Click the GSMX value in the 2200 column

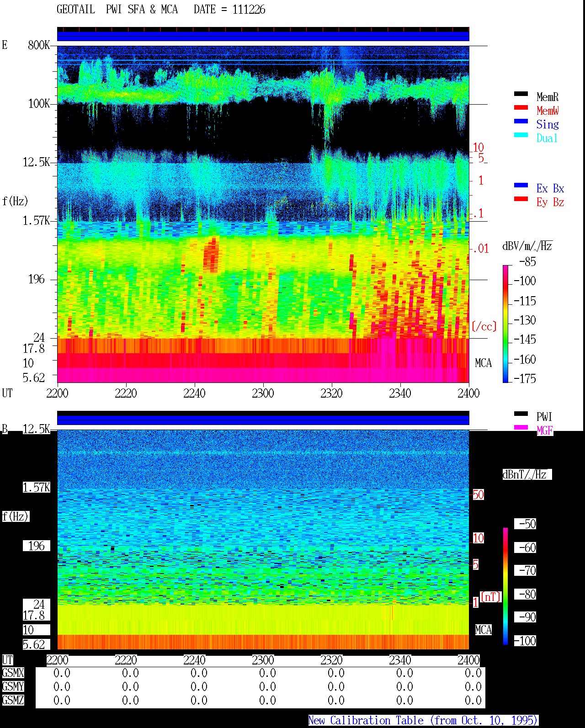click(62, 673)
